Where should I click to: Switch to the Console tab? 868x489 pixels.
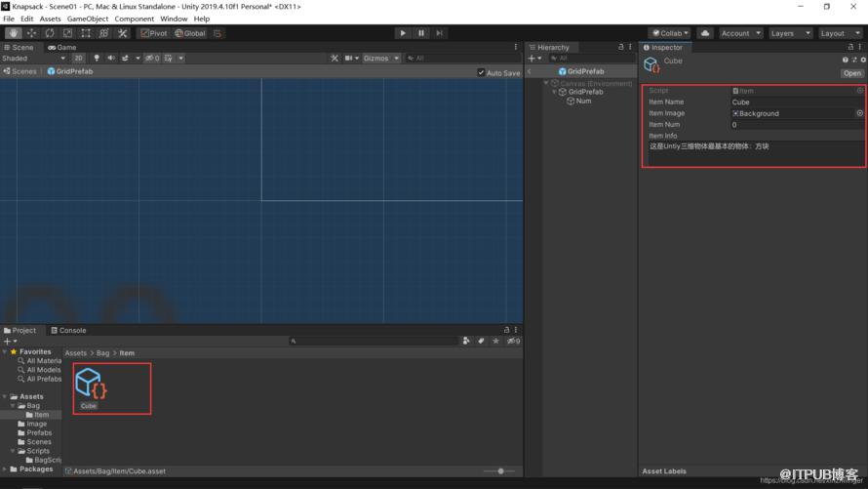coord(68,331)
